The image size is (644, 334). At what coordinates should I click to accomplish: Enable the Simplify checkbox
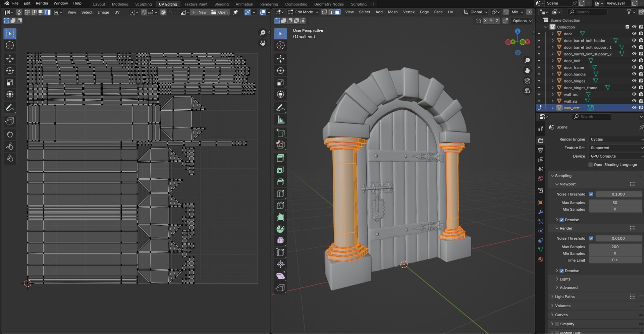[x=557, y=324]
